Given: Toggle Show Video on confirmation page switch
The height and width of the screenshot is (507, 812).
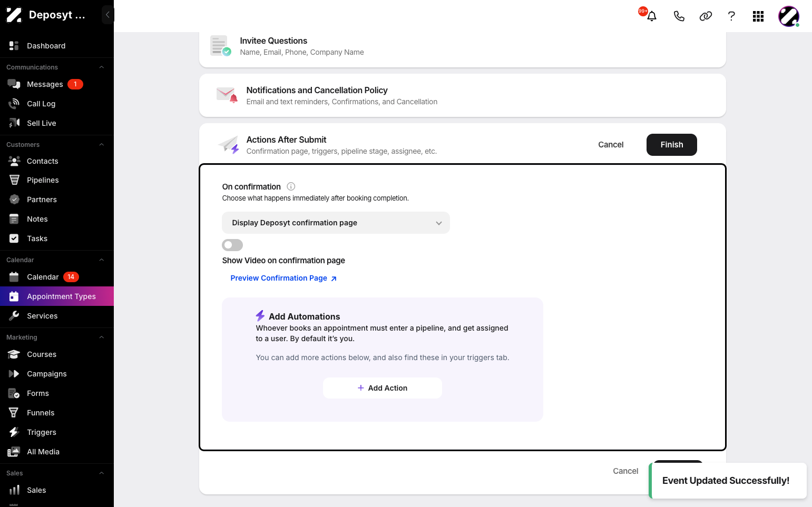Looking at the screenshot, I should click(232, 245).
